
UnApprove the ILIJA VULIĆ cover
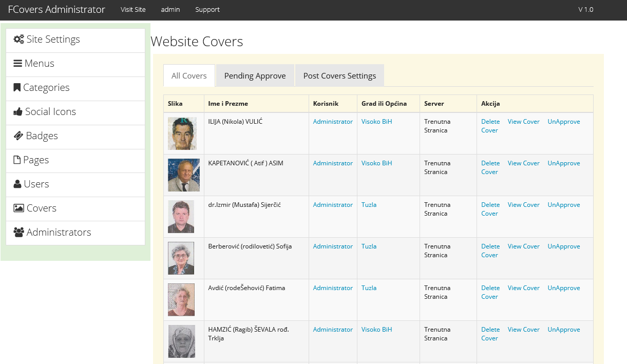click(564, 122)
